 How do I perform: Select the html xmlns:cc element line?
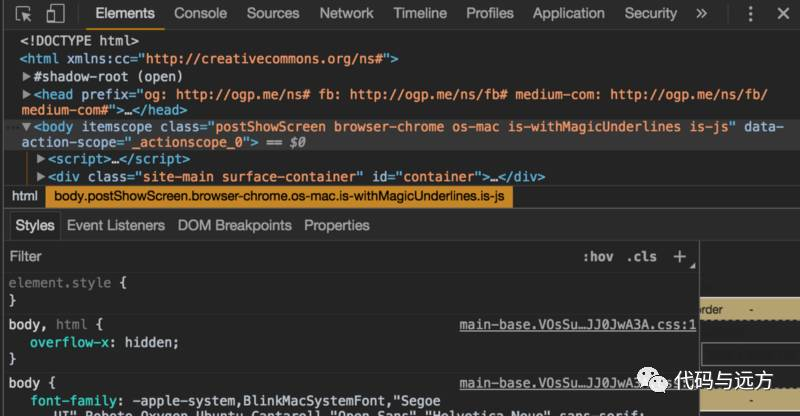209,59
